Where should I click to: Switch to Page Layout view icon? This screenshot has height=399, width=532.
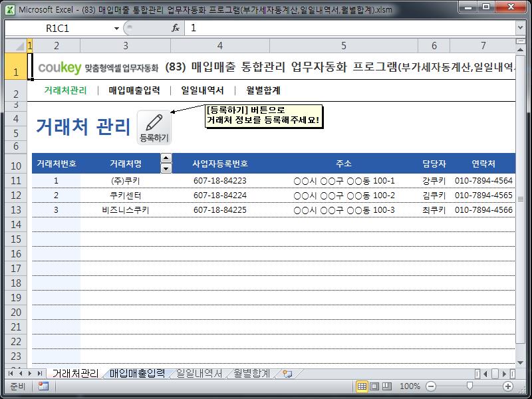374,386
